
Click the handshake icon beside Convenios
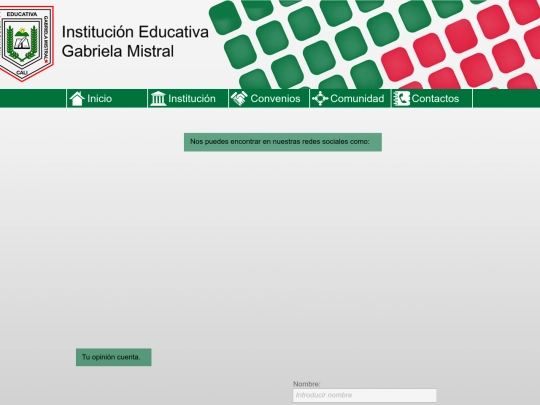[239, 98]
